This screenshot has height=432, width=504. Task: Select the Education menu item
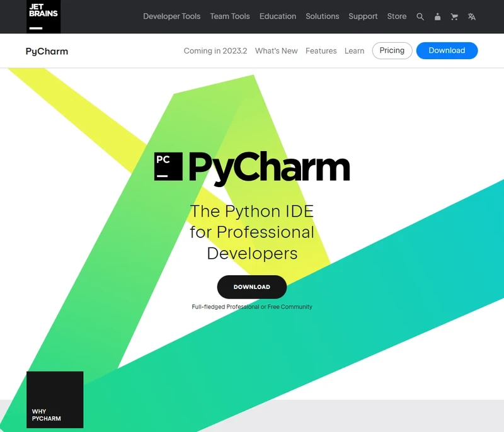pyautogui.click(x=278, y=16)
